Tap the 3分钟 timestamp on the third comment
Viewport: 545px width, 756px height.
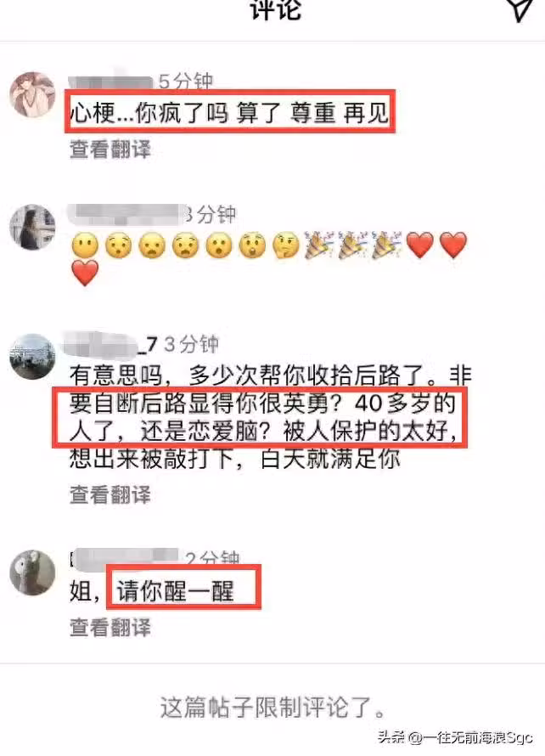(x=191, y=344)
